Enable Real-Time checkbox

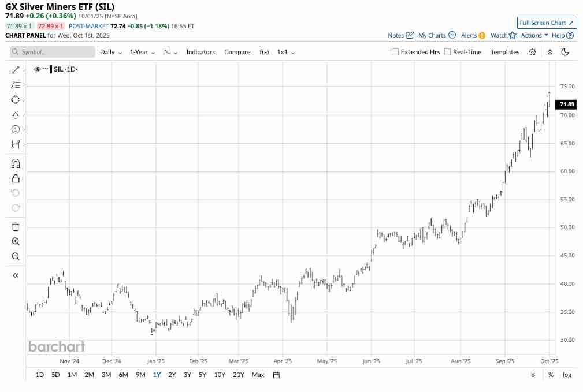[x=447, y=52]
